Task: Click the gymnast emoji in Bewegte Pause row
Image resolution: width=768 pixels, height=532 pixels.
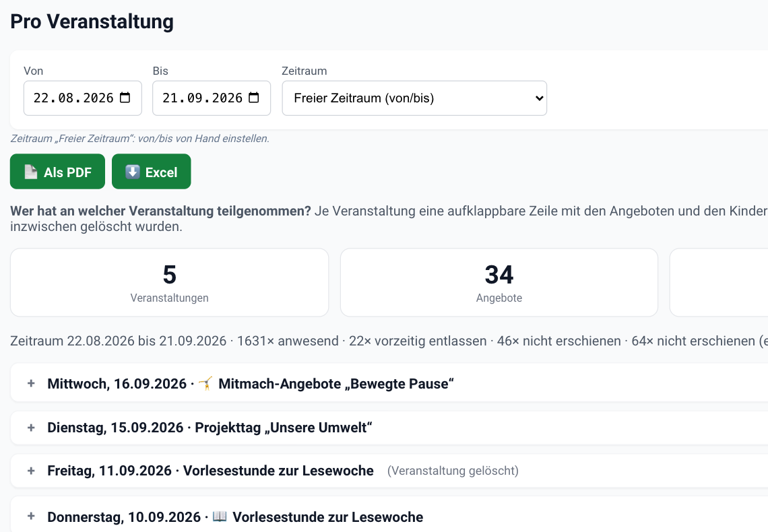Action: pyautogui.click(x=205, y=383)
